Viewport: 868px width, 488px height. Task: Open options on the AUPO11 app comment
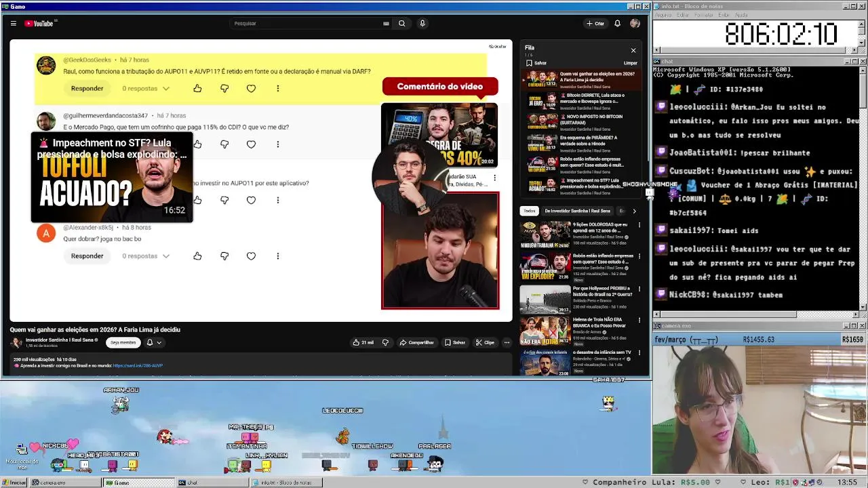[x=277, y=200]
